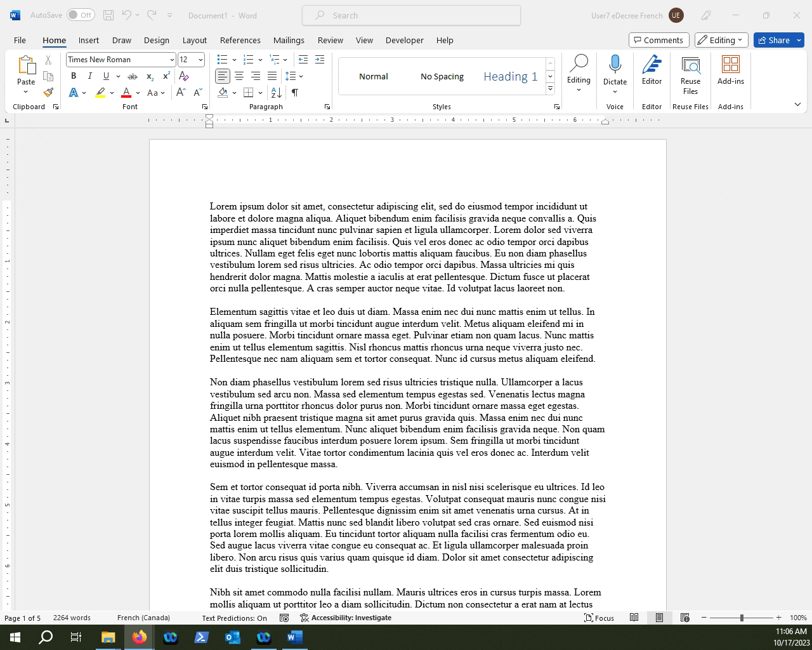
Task: Switch to the Insert tab
Action: point(88,40)
